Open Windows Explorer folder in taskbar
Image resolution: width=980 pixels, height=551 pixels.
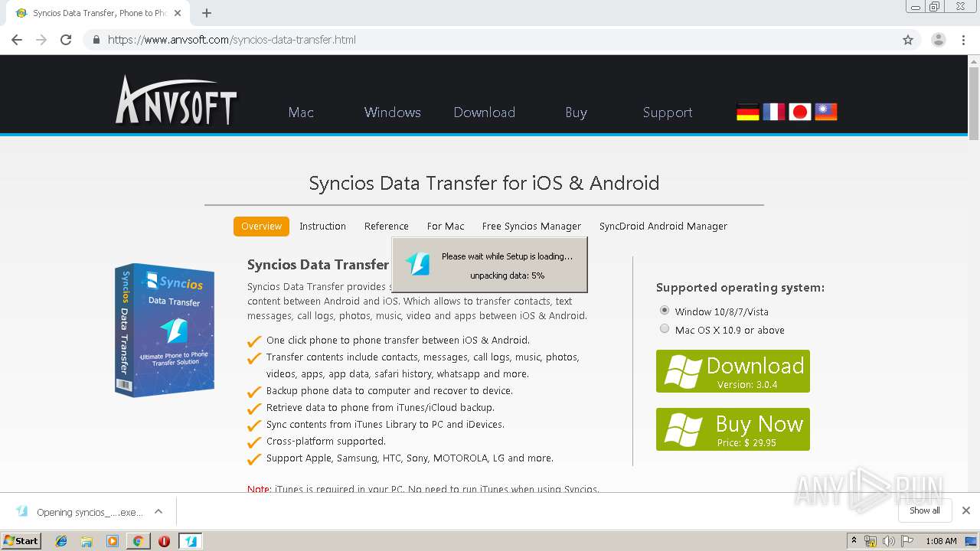coord(87,541)
